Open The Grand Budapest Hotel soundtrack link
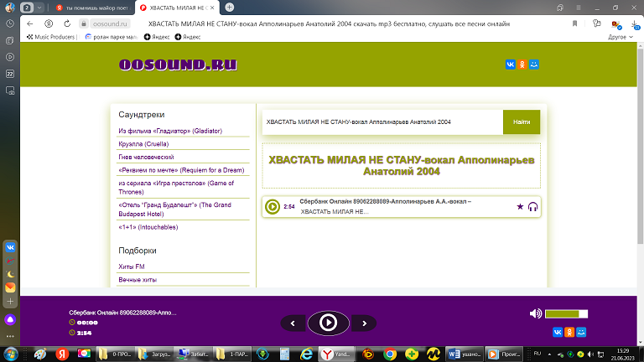This screenshot has height=362, width=644. pyautogui.click(x=175, y=209)
